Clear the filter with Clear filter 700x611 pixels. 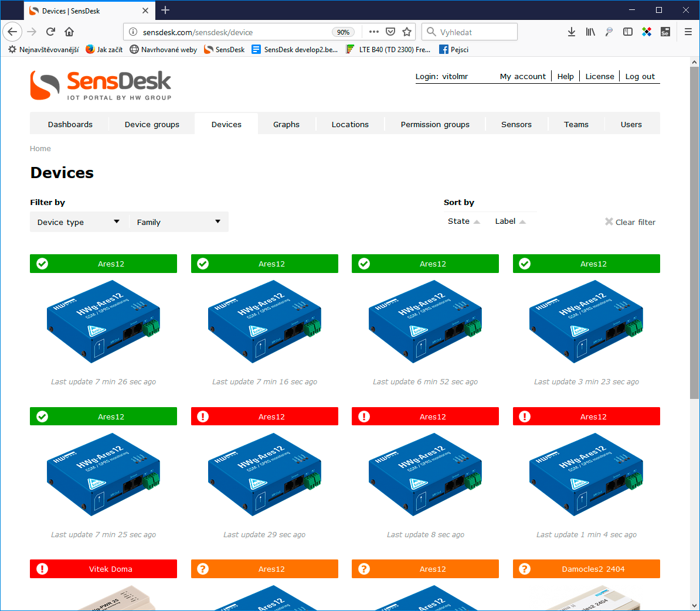(630, 222)
